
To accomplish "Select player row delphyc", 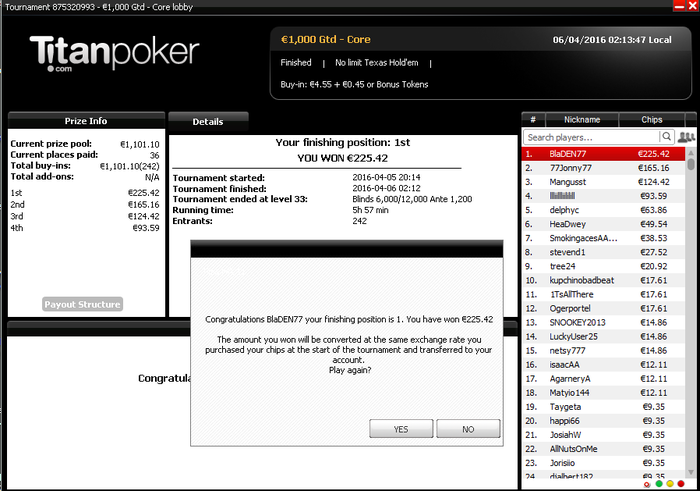I will click(x=603, y=210).
